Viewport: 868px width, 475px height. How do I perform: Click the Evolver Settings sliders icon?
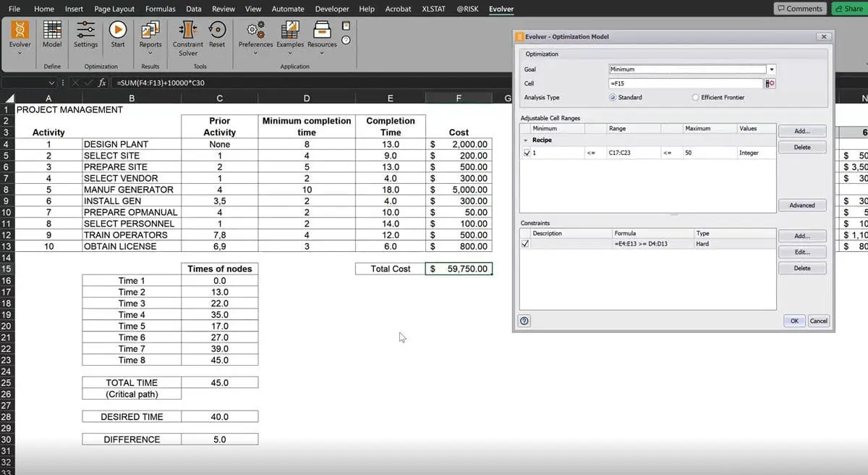pos(85,33)
